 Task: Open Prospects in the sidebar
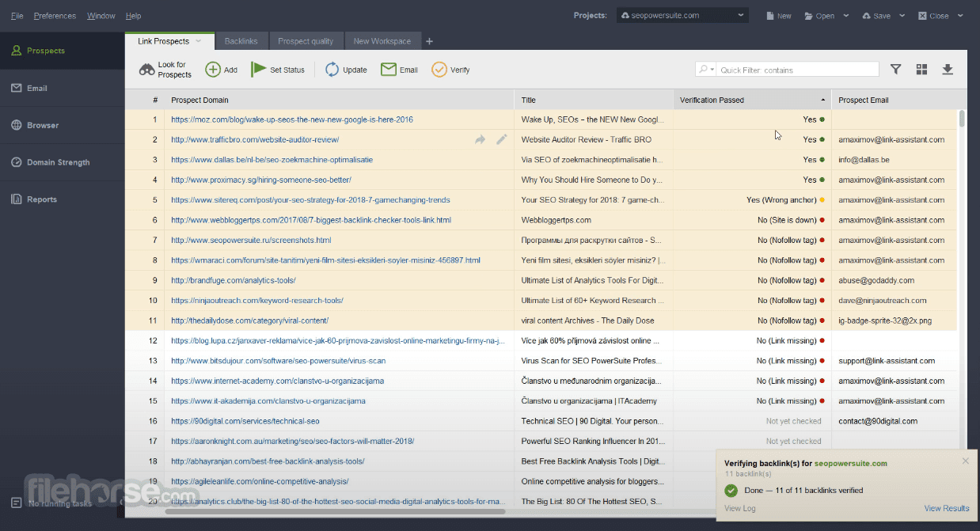click(x=63, y=51)
